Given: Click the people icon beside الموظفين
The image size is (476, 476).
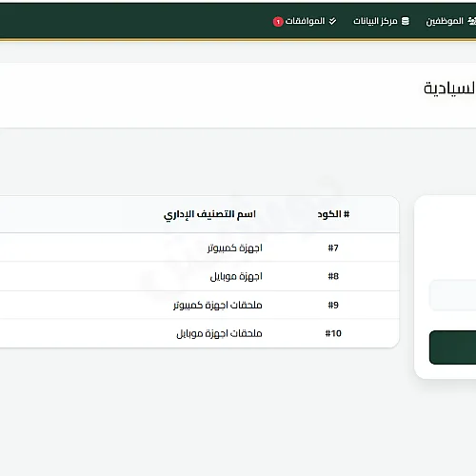Looking at the screenshot, I should (472, 21).
